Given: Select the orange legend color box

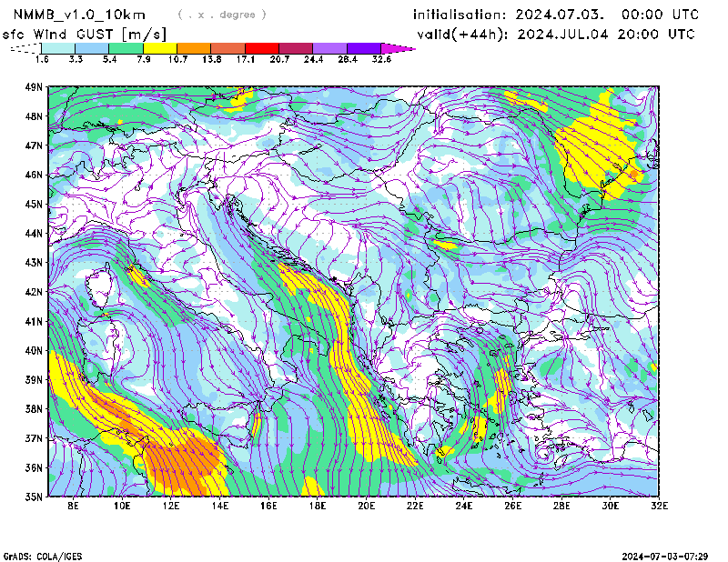Looking at the screenshot, I should point(194,48).
